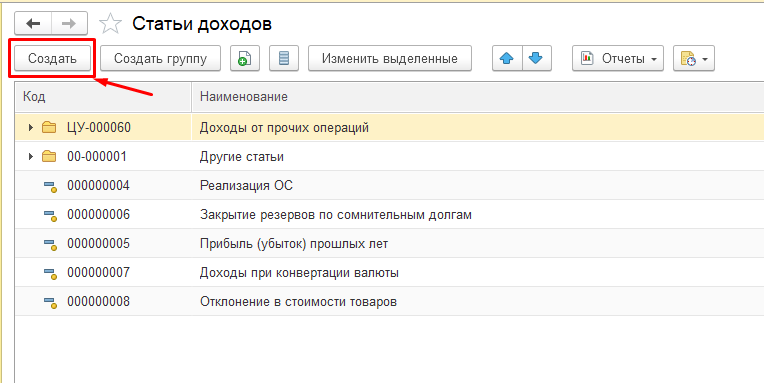The width and height of the screenshot is (764, 383).
Task: Sort by the Код column header
Action: 103,97
